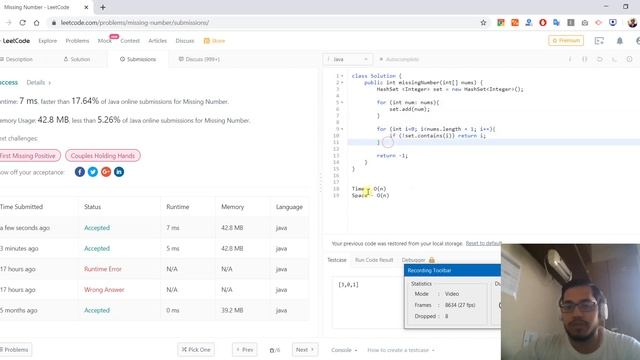640x360 pixels.
Task: Open the LeetCode playground icon
Action: [x=599, y=41]
